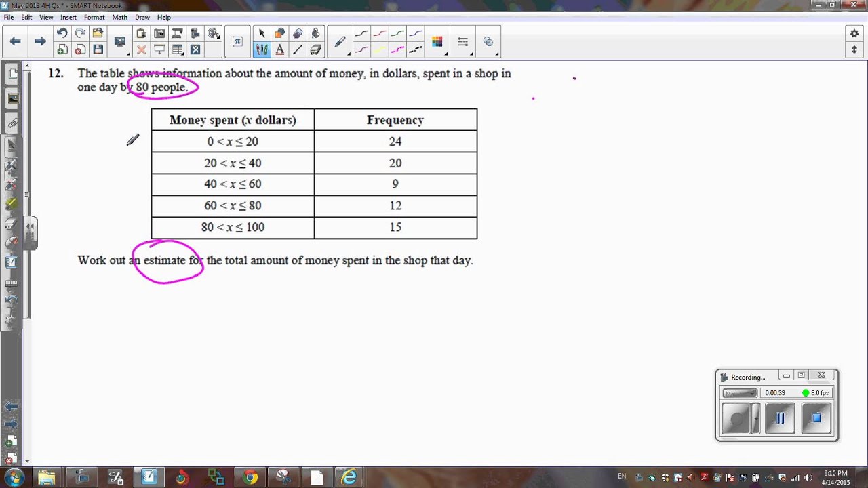Screen dimensions: 868x488
Task: Open a file with the folder icon
Action: point(98,33)
